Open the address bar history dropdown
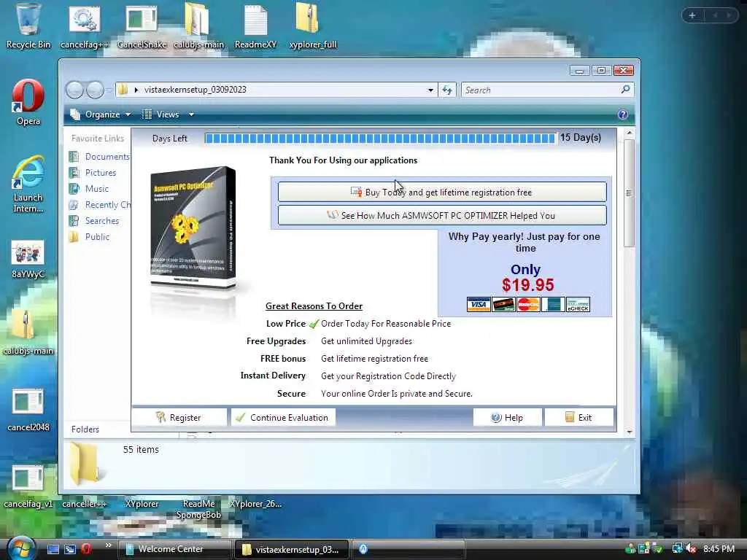747x560 pixels. pos(430,90)
